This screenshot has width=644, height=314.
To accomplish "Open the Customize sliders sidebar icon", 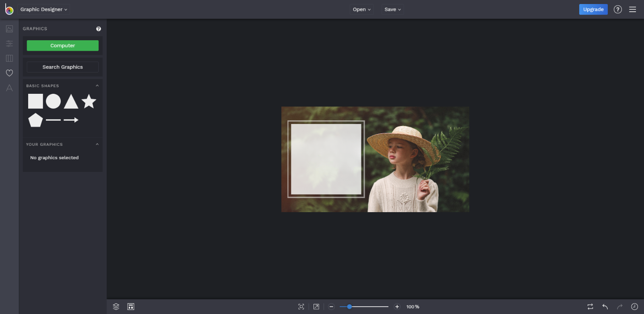I will click(9, 43).
